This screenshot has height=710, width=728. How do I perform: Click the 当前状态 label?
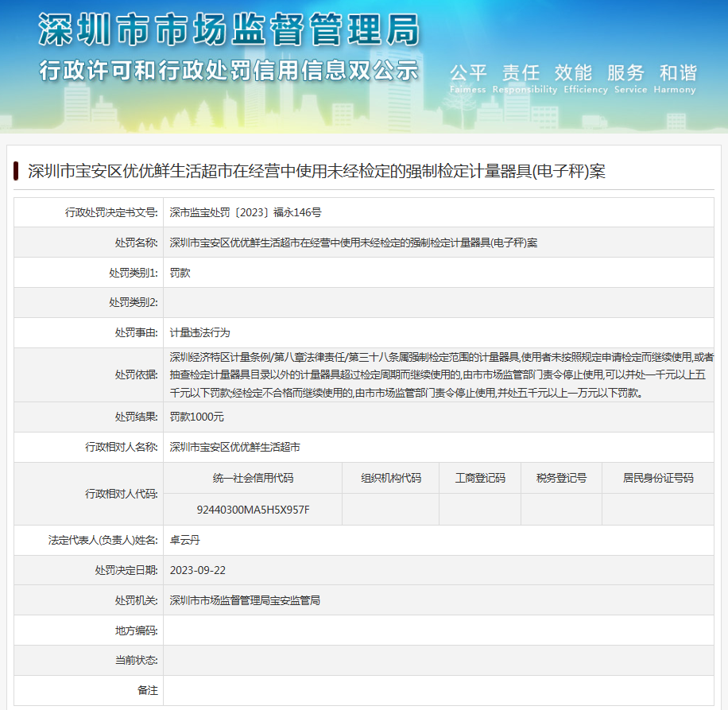pos(137,660)
